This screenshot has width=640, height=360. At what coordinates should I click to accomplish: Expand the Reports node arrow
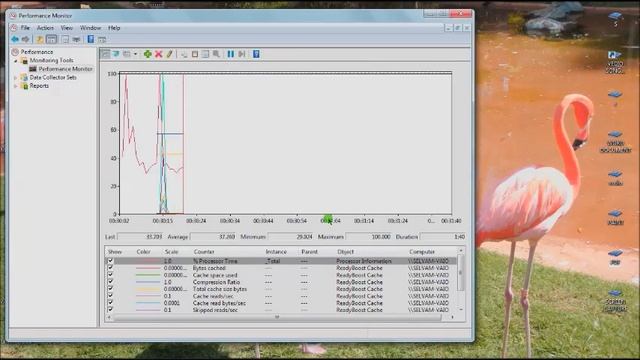click(x=16, y=86)
